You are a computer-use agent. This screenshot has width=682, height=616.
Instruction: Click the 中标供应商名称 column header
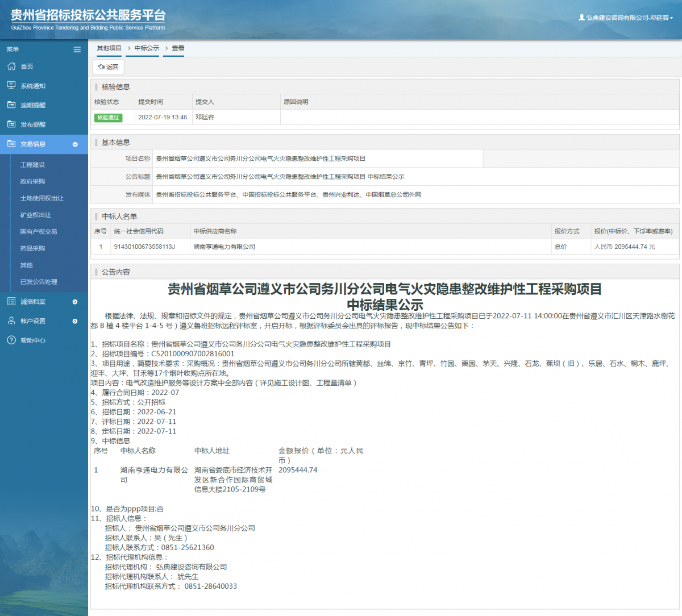click(215, 231)
